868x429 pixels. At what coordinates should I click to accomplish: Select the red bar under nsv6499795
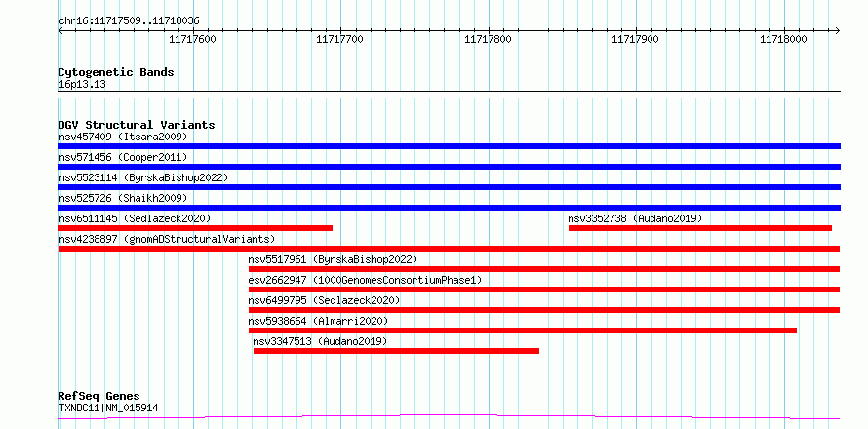(544, 310)
